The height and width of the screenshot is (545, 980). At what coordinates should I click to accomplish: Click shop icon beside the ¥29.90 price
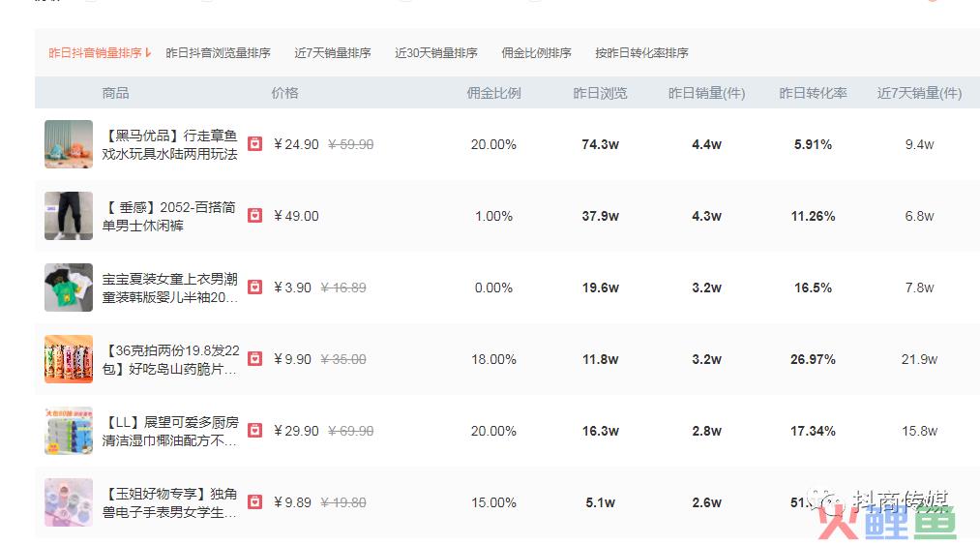pyautogui.click(x=255, y=431)
